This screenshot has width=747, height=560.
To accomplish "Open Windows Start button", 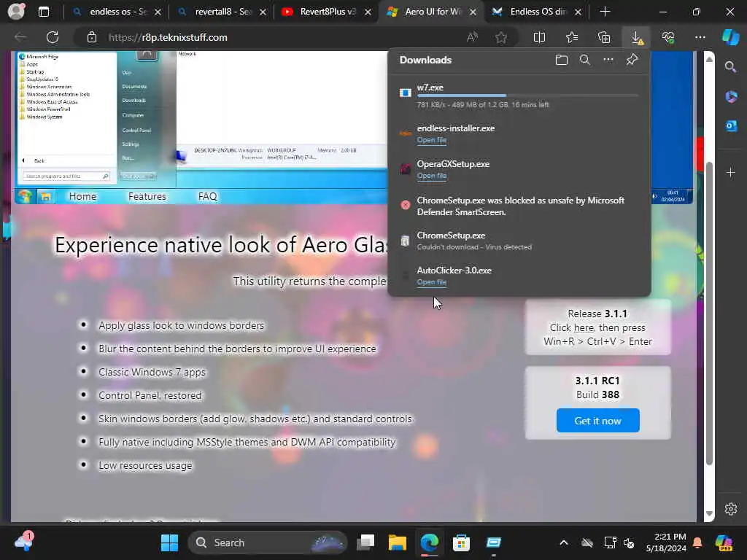I will [169, 542].
